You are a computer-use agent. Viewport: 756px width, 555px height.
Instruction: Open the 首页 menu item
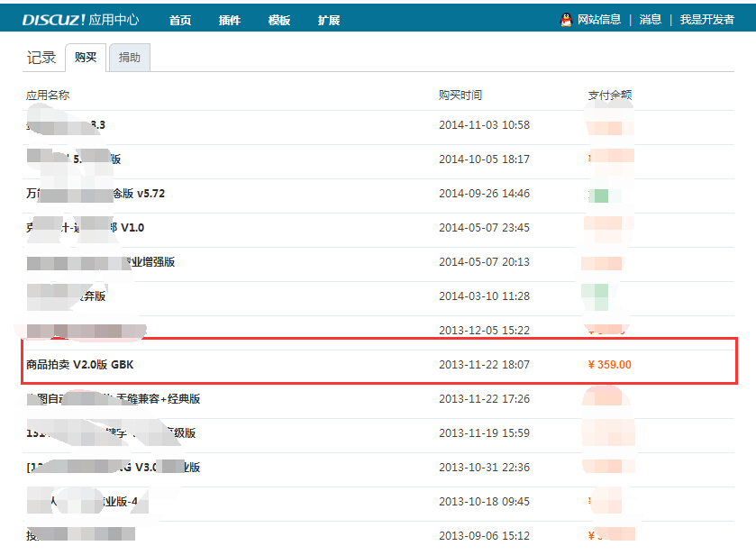(x=179, y=18)
